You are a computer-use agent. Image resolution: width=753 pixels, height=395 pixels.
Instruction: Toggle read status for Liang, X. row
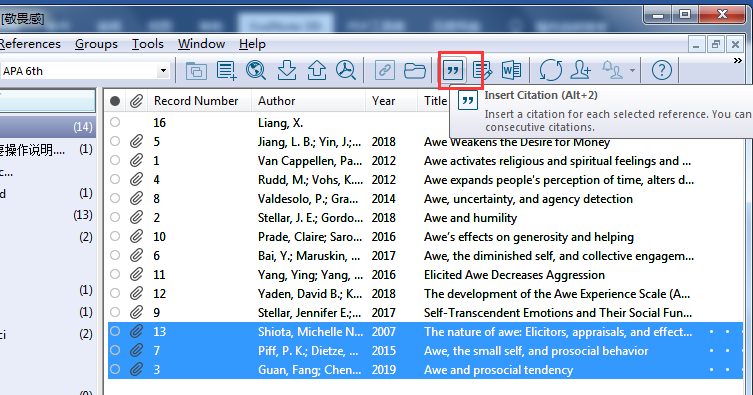pos(115,122)
